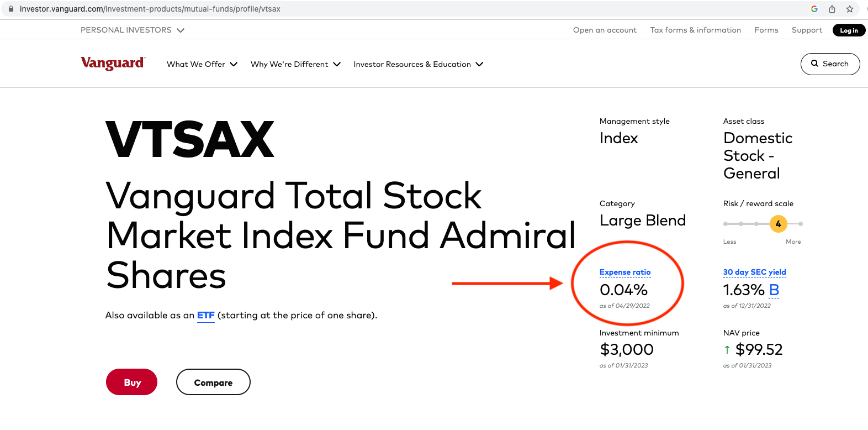Click the browser address bar URL
The height and width of the screenshot is (430, 868).
150,9
